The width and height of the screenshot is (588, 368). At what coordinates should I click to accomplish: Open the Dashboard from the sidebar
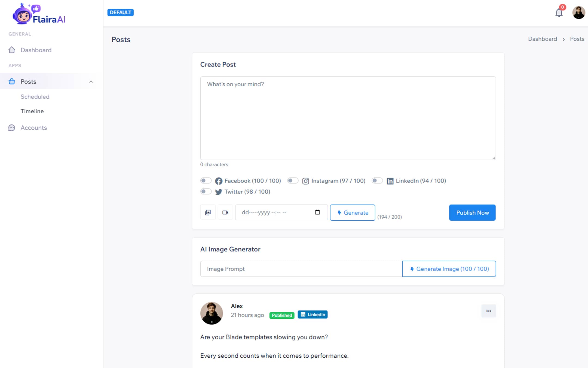pyautogui.click(x=36, y=50)
